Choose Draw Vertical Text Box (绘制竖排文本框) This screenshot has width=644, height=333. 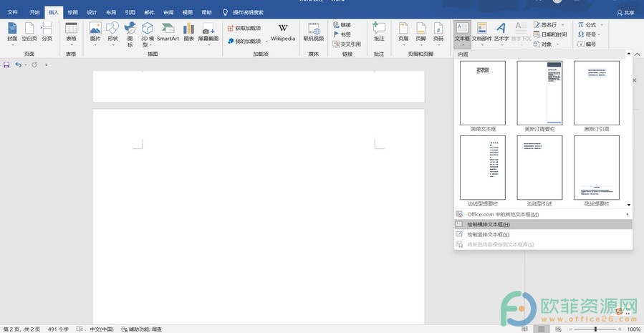point(543,234)
